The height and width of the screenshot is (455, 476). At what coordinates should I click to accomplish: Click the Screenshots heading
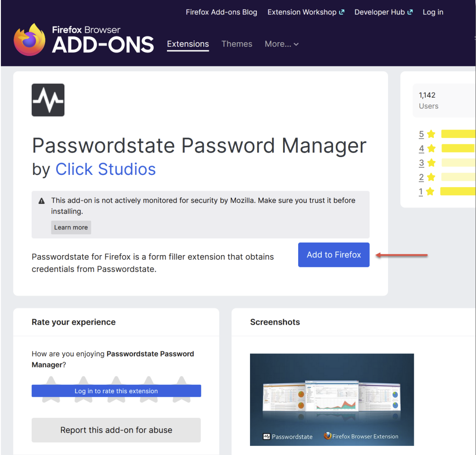pos(275,322)
